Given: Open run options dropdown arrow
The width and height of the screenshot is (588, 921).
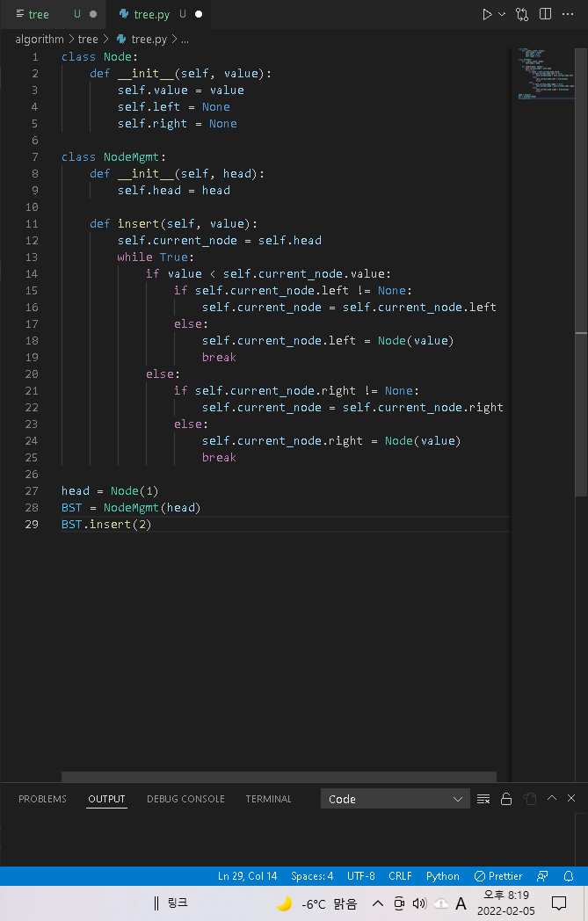Looking at the screenshot, I should [x=502, y=14].
